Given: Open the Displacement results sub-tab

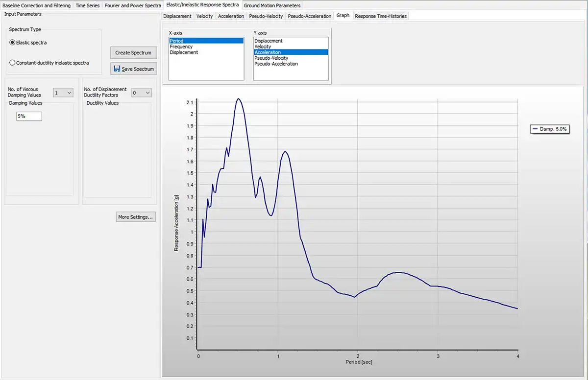Looking at the screenshot, I should click(x=177, y=16).
